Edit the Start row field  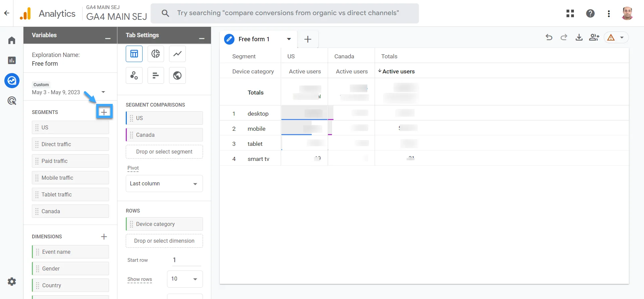186,260
